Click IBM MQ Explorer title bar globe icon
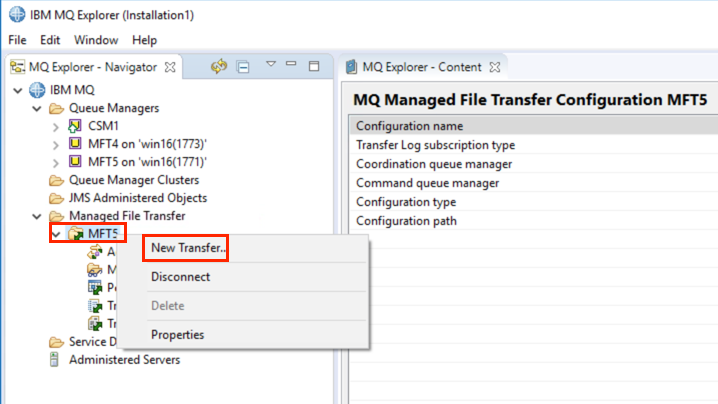The width and height of the screenshot is (718, 404). (17, 14)
